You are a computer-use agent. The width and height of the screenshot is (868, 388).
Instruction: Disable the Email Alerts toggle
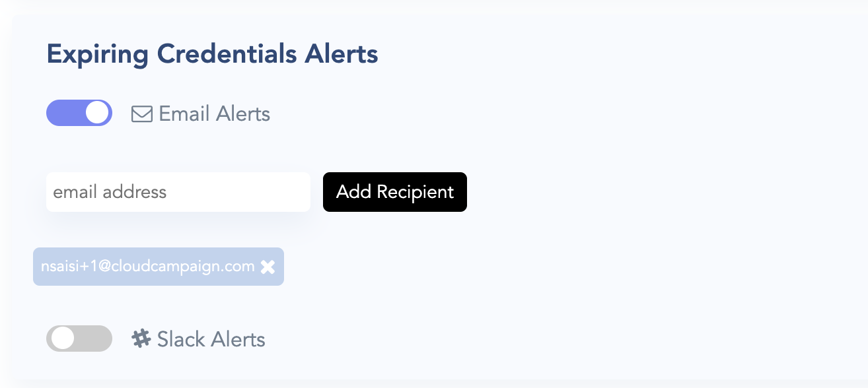pos(79,113)
